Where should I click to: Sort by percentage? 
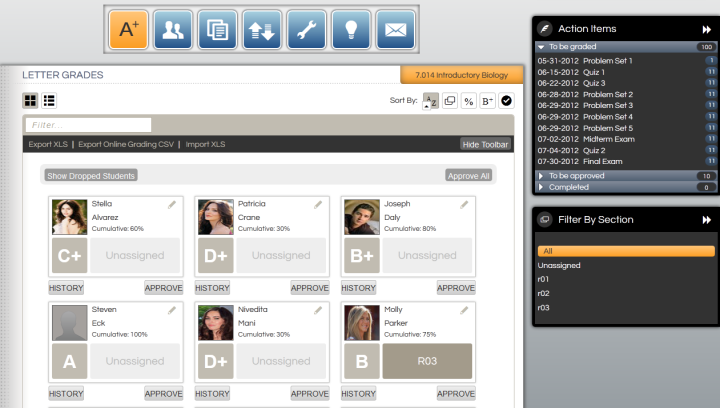point(468,100)
